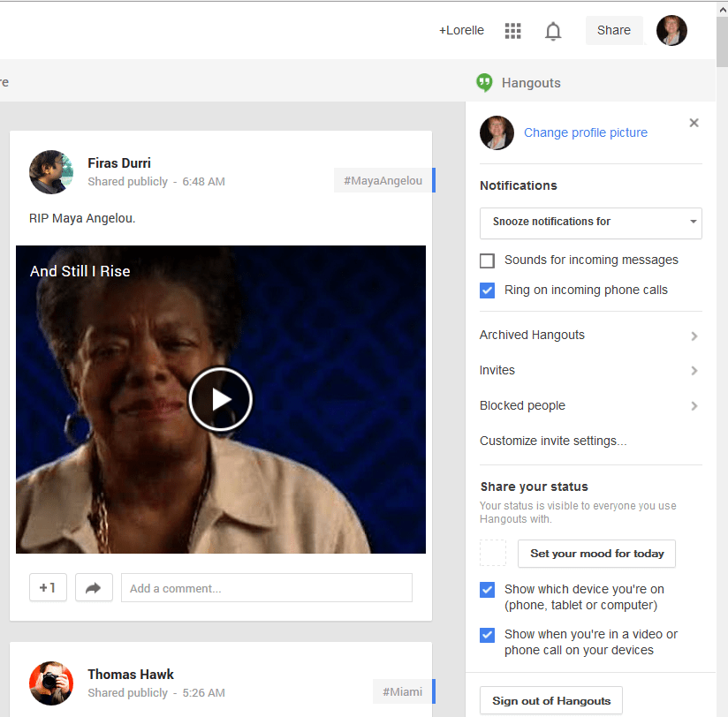The height and width of the screenshot is (717, 728).
Task: Click the notifications bell icon
Action: [553, 31]
